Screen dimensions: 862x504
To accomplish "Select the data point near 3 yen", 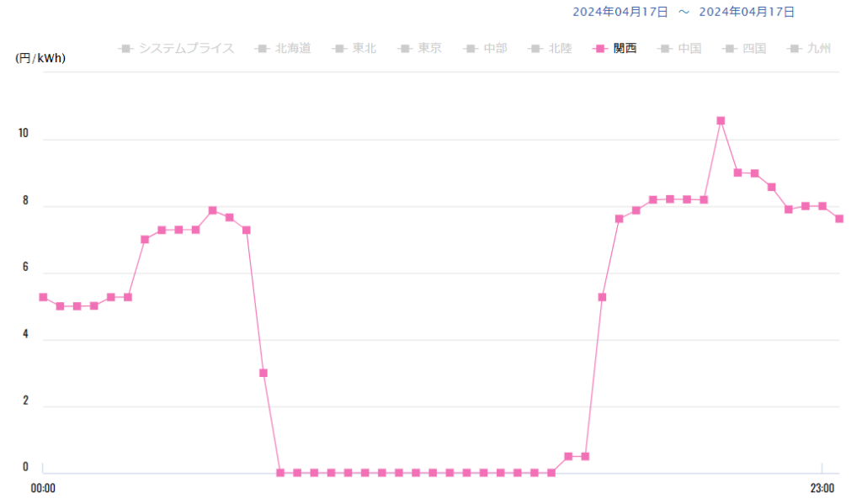I will click(x=263, y=373).
